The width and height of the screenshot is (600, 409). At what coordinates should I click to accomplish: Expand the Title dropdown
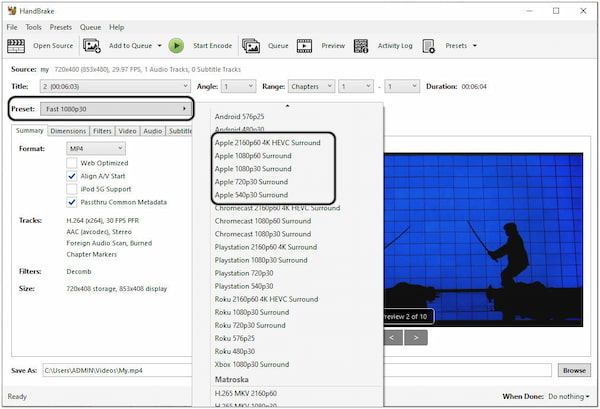coord(115,87)
